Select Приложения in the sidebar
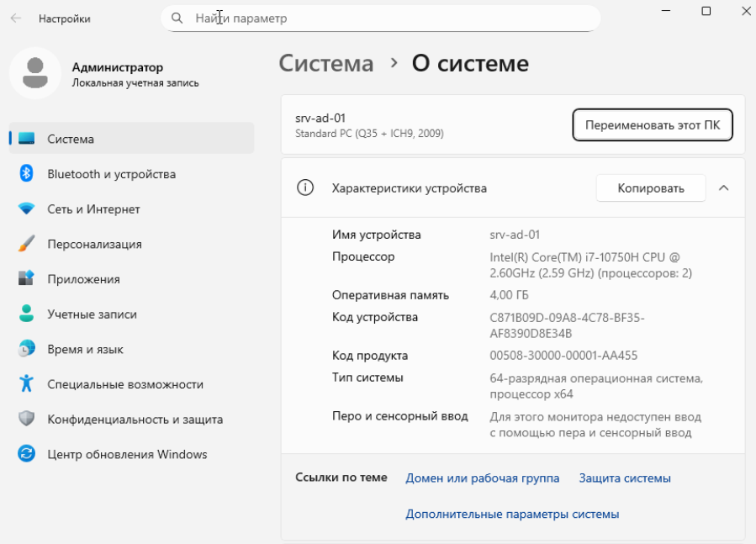756x544 pixels. [131, 279]
